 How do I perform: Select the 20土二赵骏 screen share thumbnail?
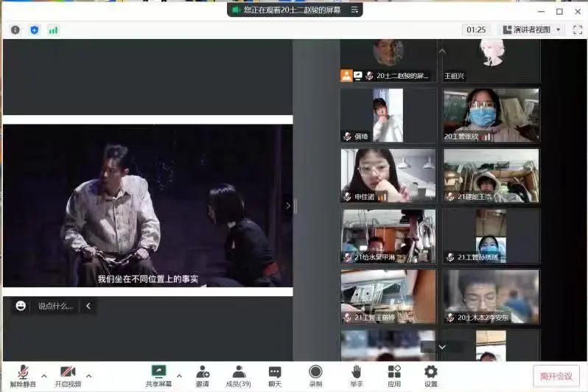[x=388, y=60]
